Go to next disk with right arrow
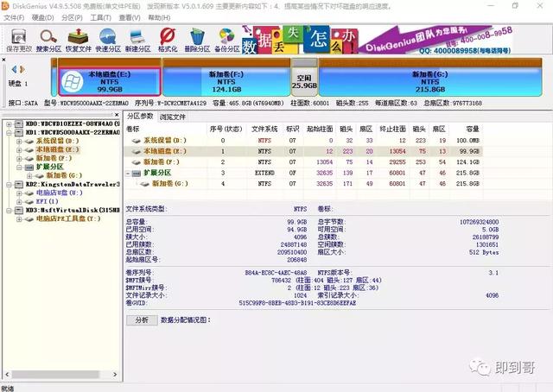Viewport: 553px width, 392px height. click(22, 69)
